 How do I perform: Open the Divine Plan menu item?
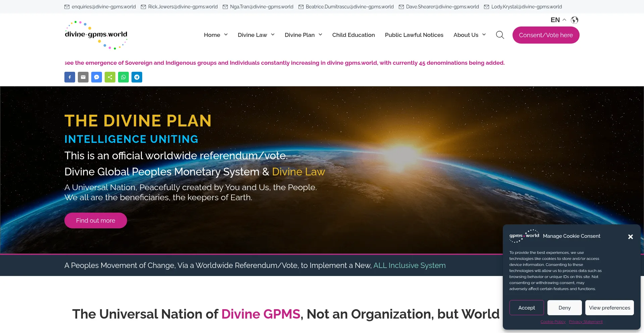300,35
